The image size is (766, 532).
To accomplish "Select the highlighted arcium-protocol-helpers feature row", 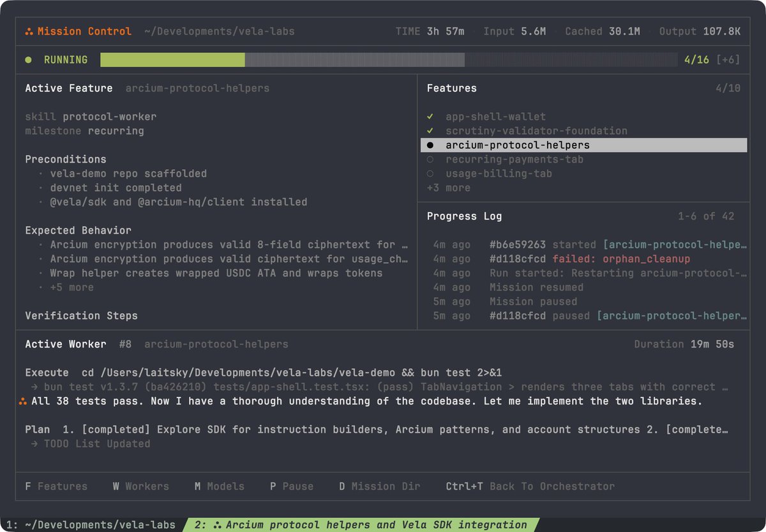I will pos(583,145).
